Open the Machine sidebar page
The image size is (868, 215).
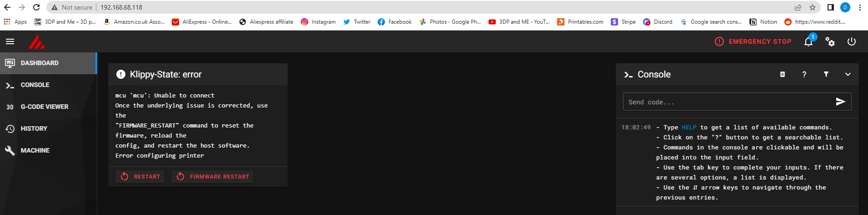click(48, 150)
